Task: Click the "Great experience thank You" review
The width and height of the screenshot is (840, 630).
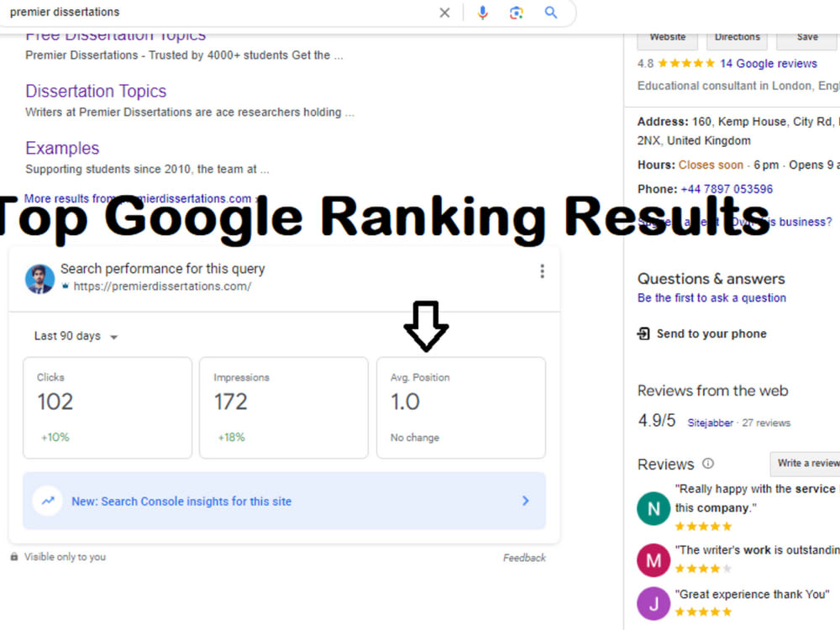Action: [x=752, y=594]
